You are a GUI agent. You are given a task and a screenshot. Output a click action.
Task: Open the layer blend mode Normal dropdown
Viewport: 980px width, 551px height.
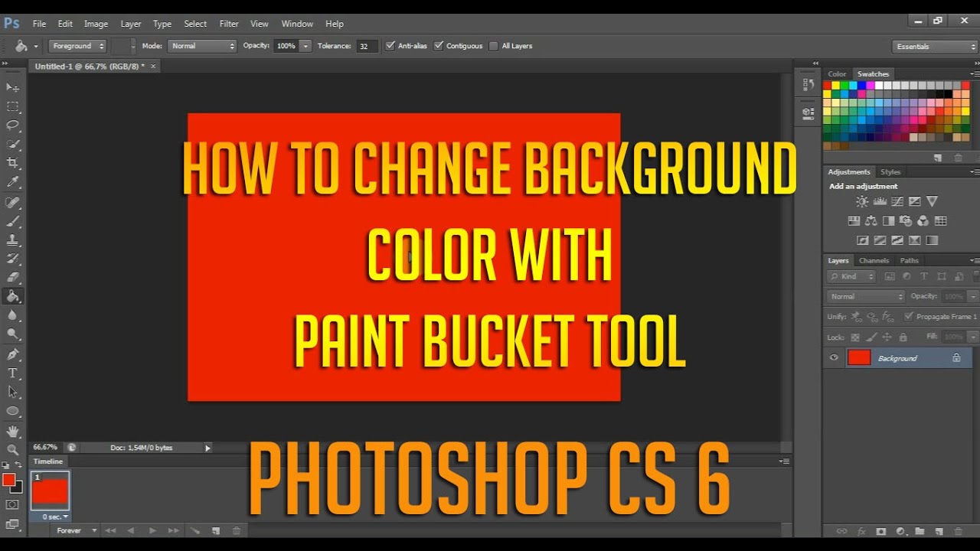[865, 296]
